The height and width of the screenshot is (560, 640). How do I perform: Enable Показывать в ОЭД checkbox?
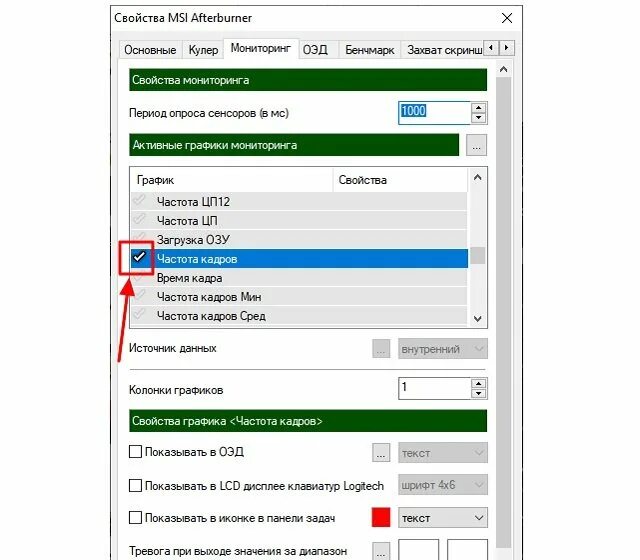pyautogui.click(x=136, y=452)
